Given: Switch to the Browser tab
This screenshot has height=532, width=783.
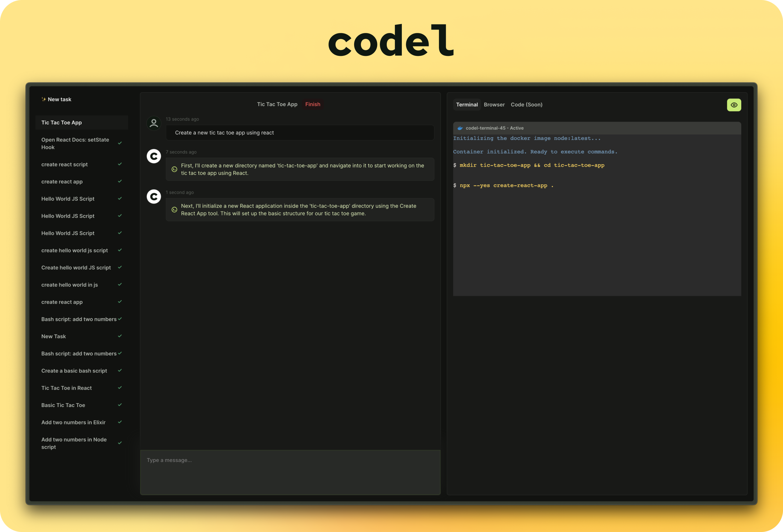Looking at the screenshot, I should point(494,105).
